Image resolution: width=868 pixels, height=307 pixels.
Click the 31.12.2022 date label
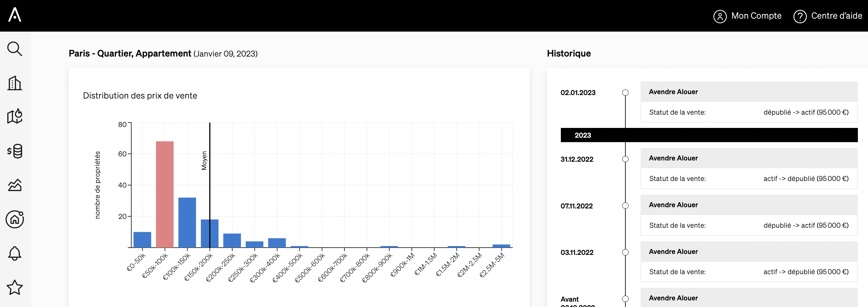coord(577,159)
